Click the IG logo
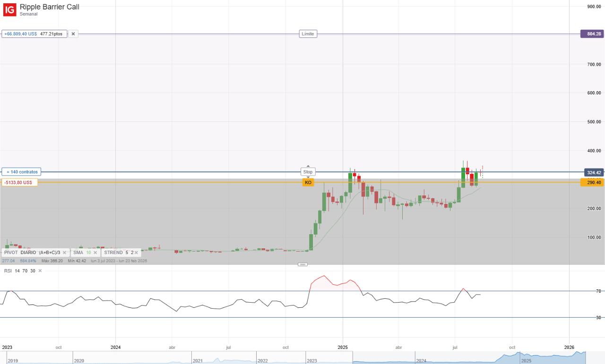This screenshot has width=605, height=364. [9, 9]
